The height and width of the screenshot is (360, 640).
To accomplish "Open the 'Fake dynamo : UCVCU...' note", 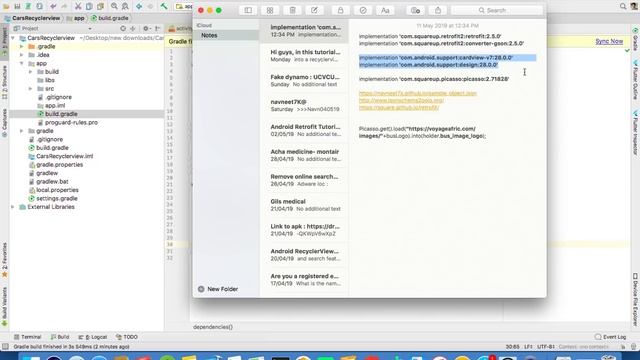I will (x=304, y=80).
